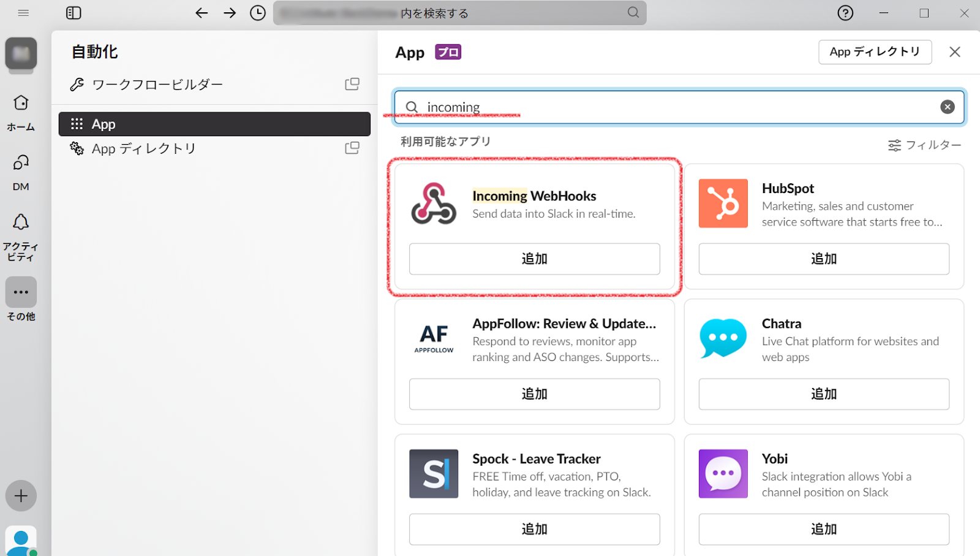Click AppFollow 'Respond to reviews' description
Image resolution: width=980 pixels, height=556 pixels.
coord(565,349)
